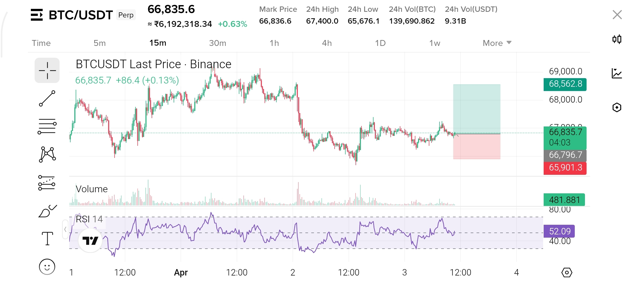
Task: Close the full-screen chart view
Action: pos(617,15)
